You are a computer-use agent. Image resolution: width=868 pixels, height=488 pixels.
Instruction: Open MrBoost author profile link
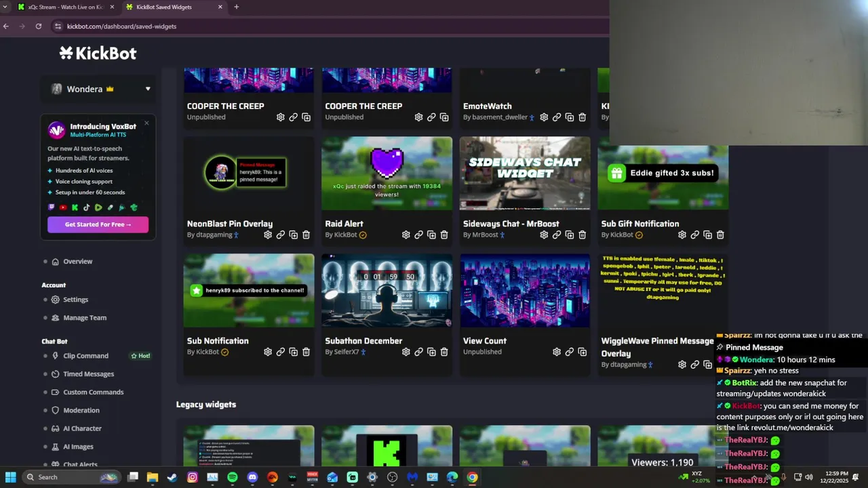click(485, 235)
